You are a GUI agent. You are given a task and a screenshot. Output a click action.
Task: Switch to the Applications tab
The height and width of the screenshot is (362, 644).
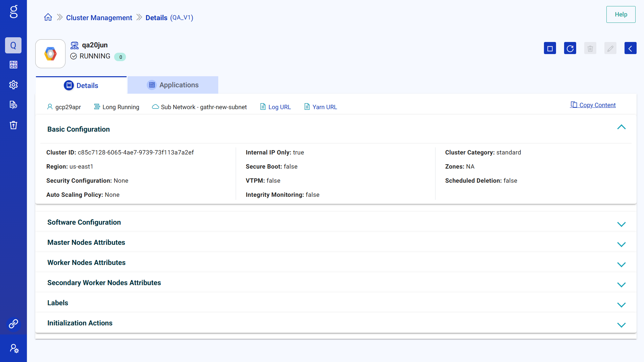click(173, 85)
